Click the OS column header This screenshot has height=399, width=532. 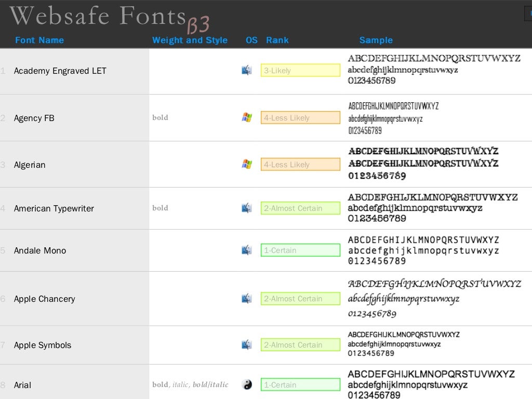251,40
